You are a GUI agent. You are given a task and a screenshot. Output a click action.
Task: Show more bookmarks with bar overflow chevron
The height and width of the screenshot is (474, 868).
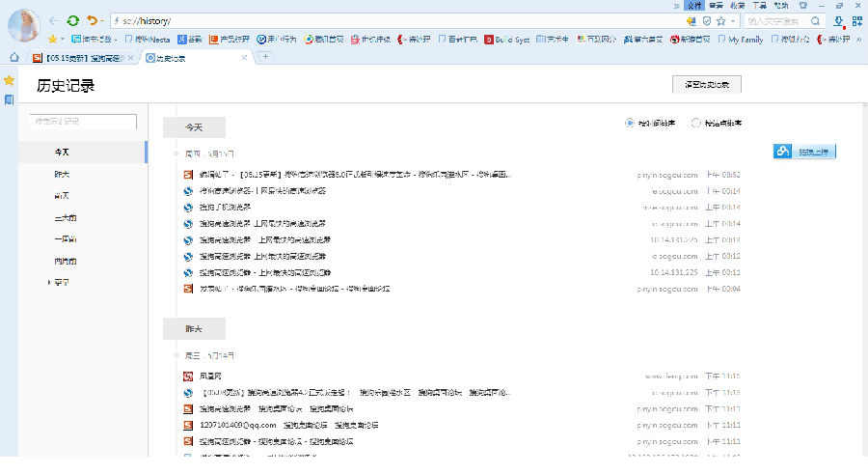pos(859,40)
